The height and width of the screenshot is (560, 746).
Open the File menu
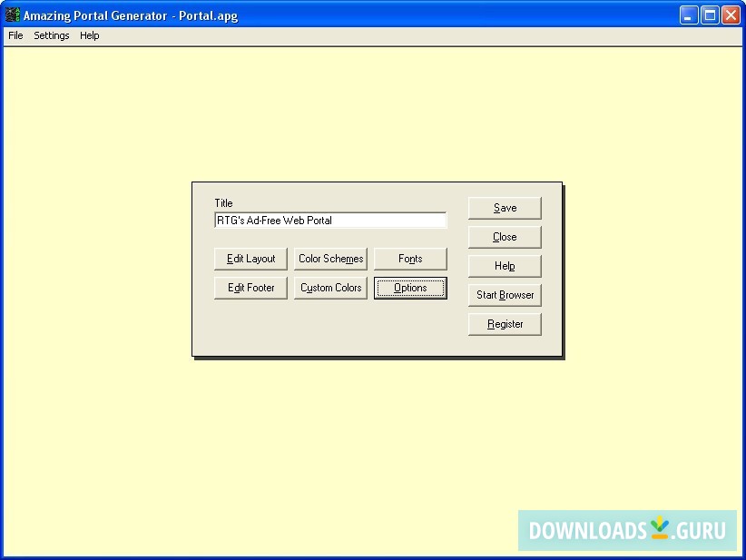[15, 35]
